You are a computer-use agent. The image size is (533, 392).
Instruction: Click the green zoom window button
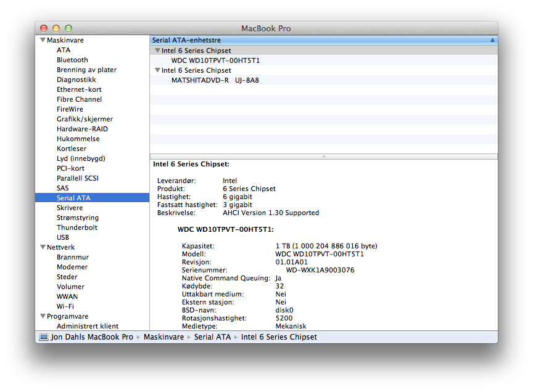point(68,28)
